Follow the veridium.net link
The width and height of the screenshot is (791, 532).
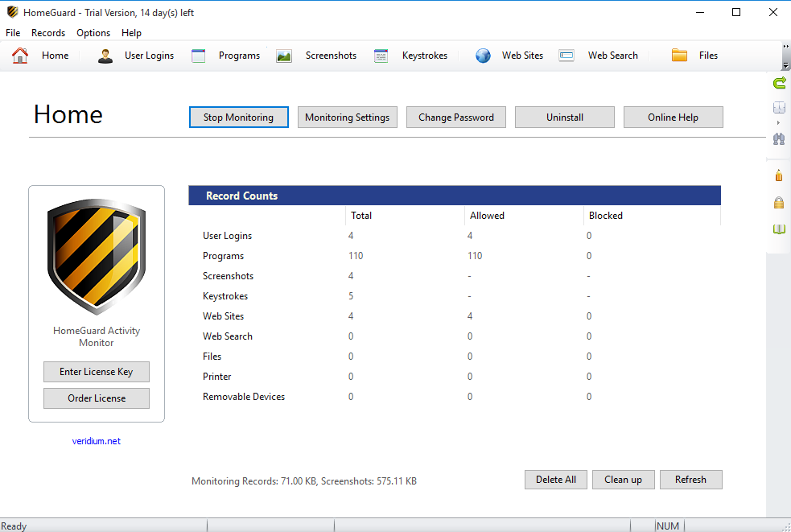(97, 441)
